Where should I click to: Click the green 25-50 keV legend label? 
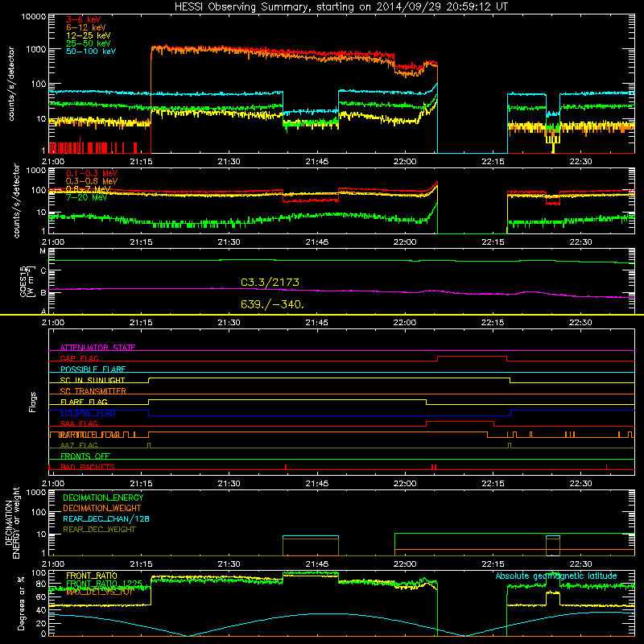(89, 43)
